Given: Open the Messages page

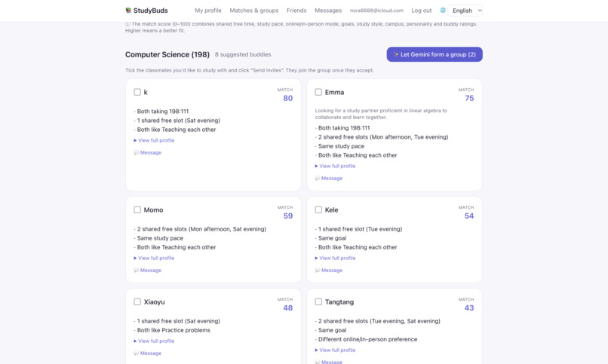Looking at the screenshot, I should [328, 11].
